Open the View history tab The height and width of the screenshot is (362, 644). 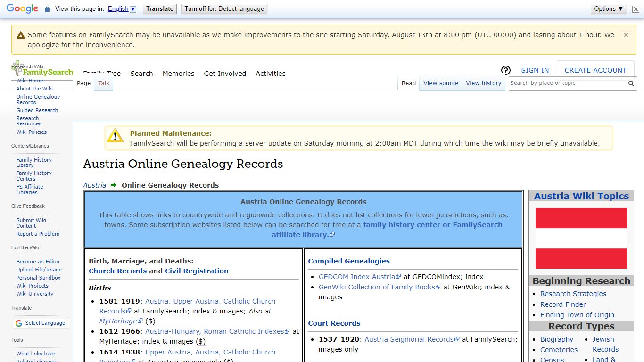click(x=484, y=83)
